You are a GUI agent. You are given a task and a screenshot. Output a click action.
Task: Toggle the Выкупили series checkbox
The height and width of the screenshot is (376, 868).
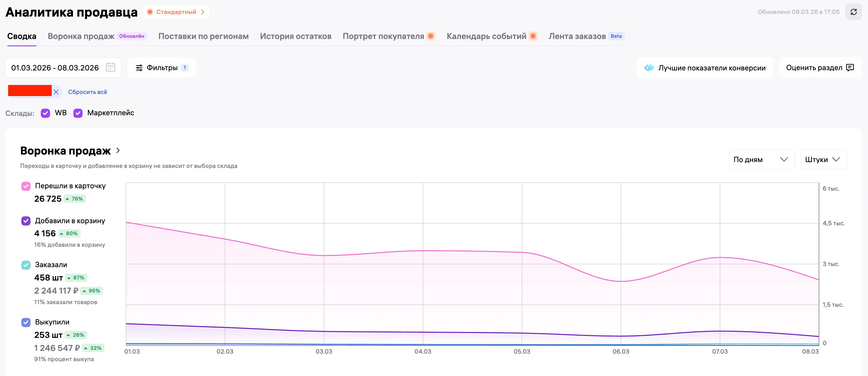[26, 322]
